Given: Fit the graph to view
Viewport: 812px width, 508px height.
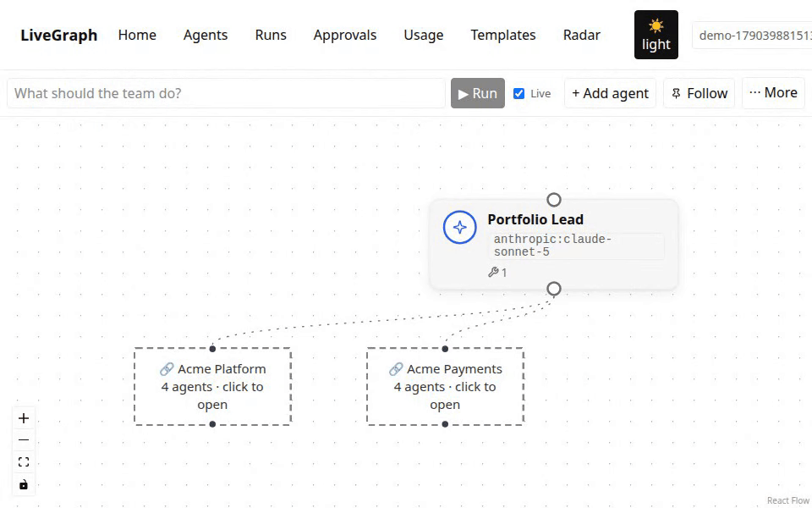Looking at the screenshot, I should point(24,462).
